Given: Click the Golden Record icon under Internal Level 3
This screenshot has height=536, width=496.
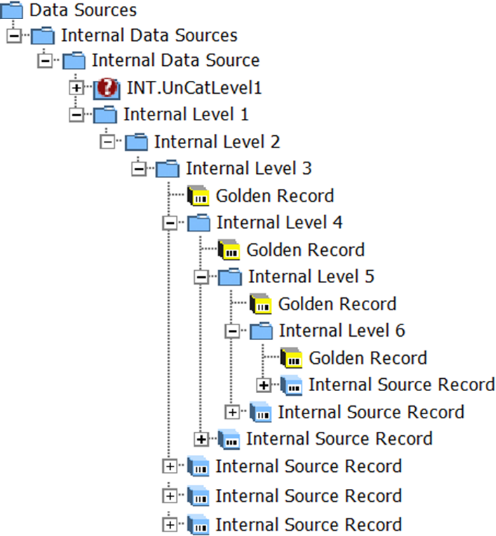Looking at the screenshot, I should pos(198,196).
